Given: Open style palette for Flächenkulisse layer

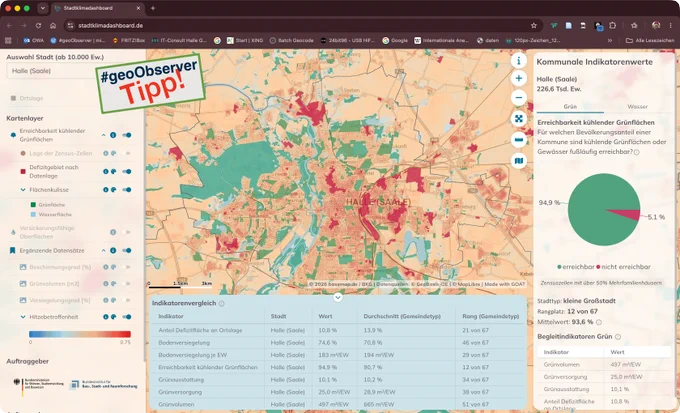Looking at the screenshot, I should 113,190.
